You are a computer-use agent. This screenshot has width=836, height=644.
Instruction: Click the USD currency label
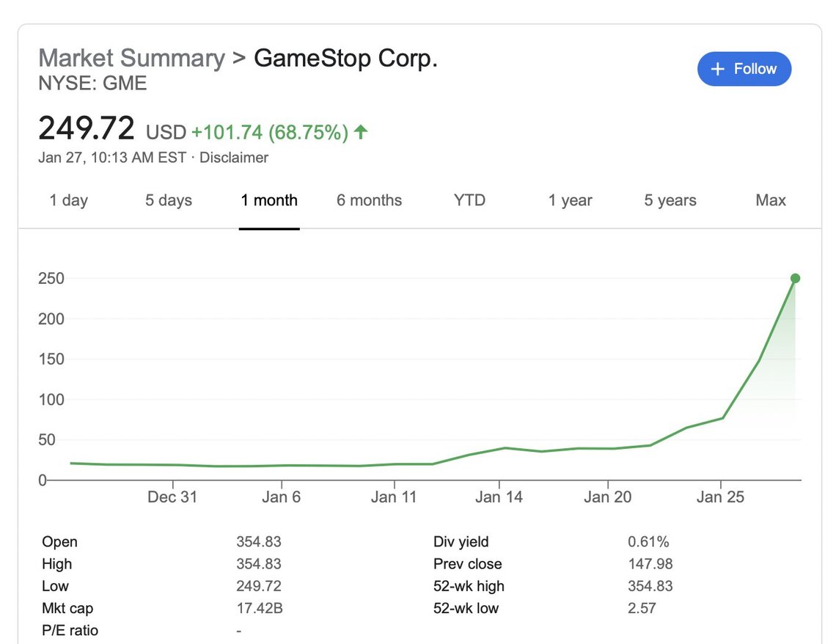pyautogui.click(x=166, y=132)
